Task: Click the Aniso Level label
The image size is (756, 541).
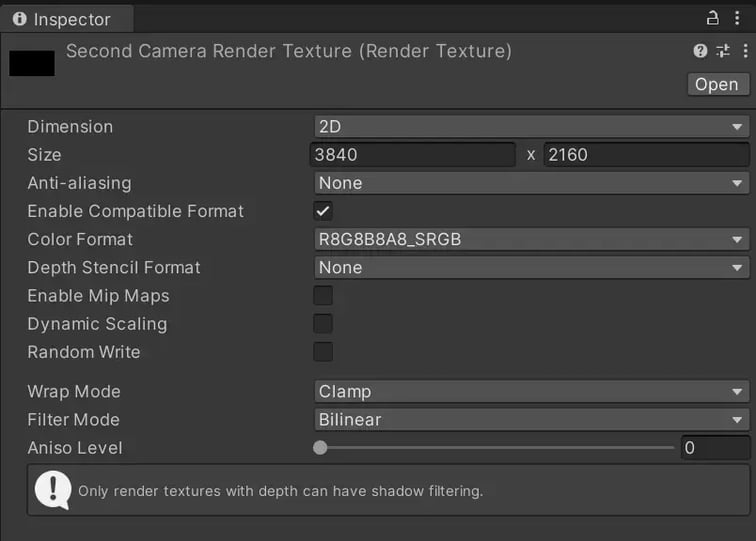Action: (75, 448)
